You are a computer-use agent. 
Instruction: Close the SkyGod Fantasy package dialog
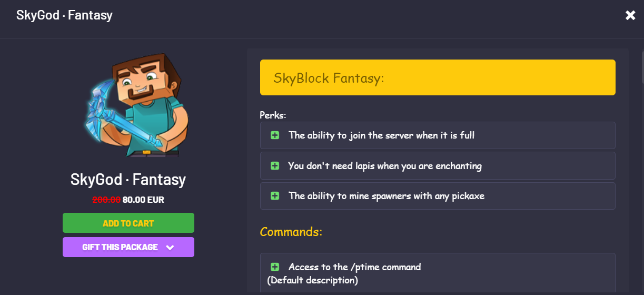(x=630, y=15)
